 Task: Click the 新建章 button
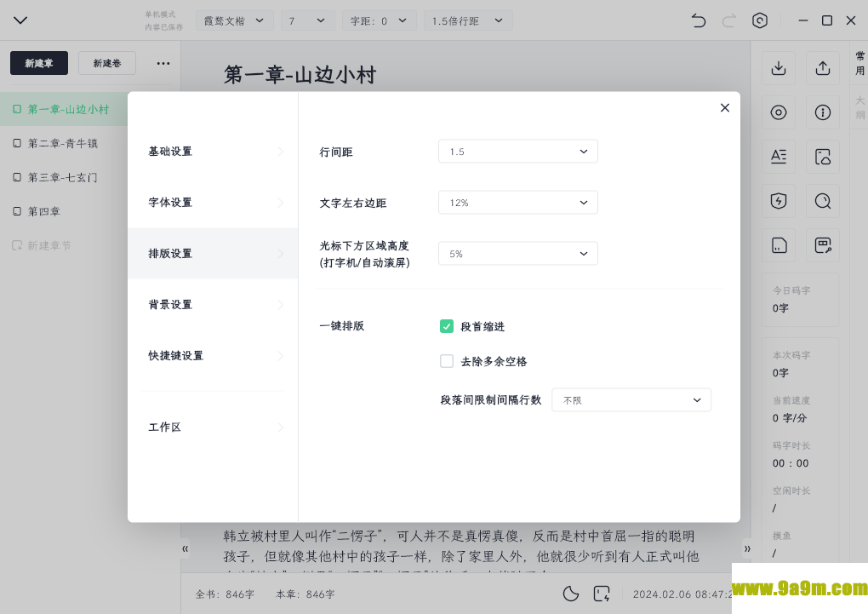[x=39, y=63]
